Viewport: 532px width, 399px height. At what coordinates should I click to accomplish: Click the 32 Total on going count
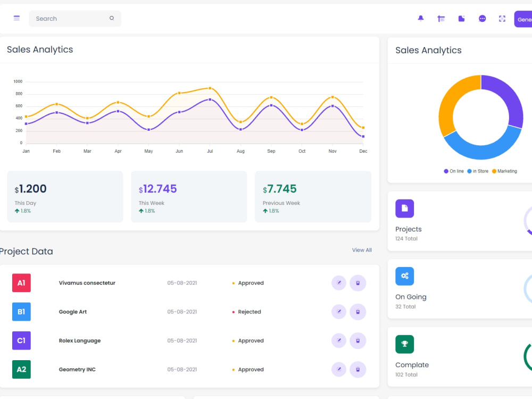click(405, 307)
